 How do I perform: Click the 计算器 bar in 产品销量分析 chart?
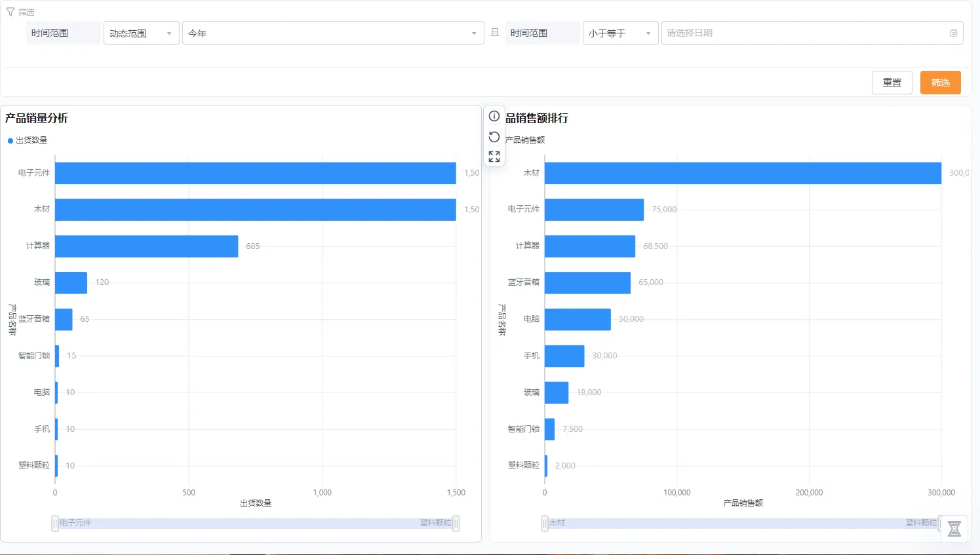(x=146, y=246)
